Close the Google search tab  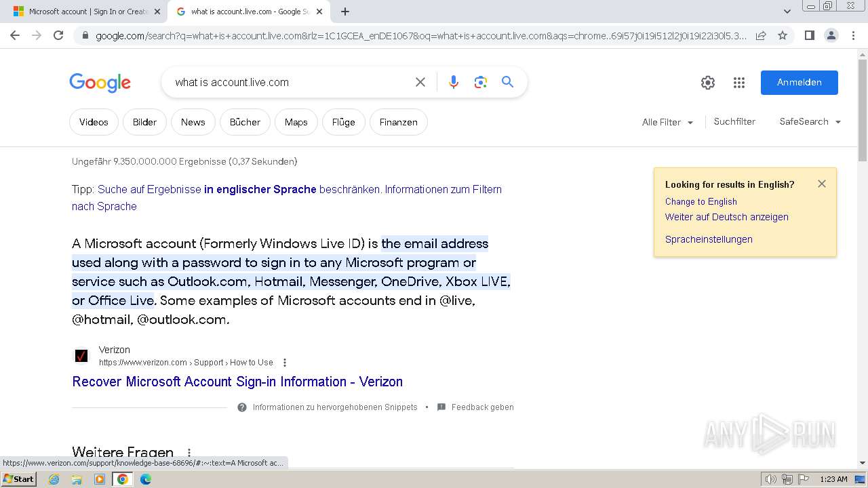point(319,12)
